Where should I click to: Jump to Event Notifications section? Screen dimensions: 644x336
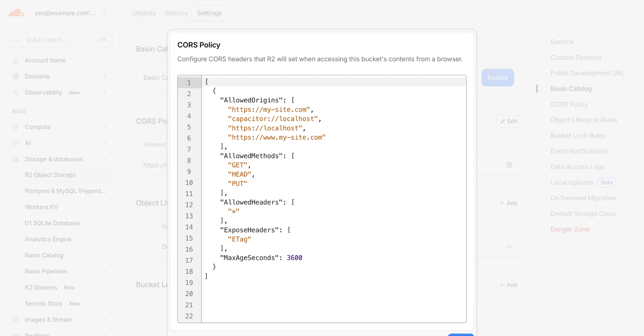[x=579, y=151]
